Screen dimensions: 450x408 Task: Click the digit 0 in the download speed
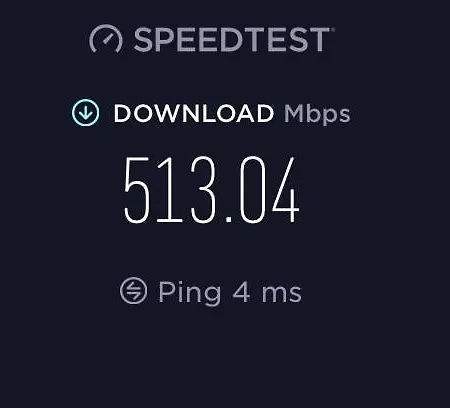coord(253,190)
